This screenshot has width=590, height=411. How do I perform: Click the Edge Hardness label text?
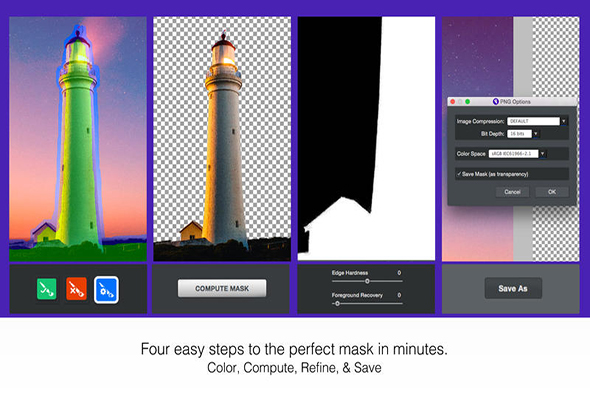pyautogui.click(x=350, y=273)
